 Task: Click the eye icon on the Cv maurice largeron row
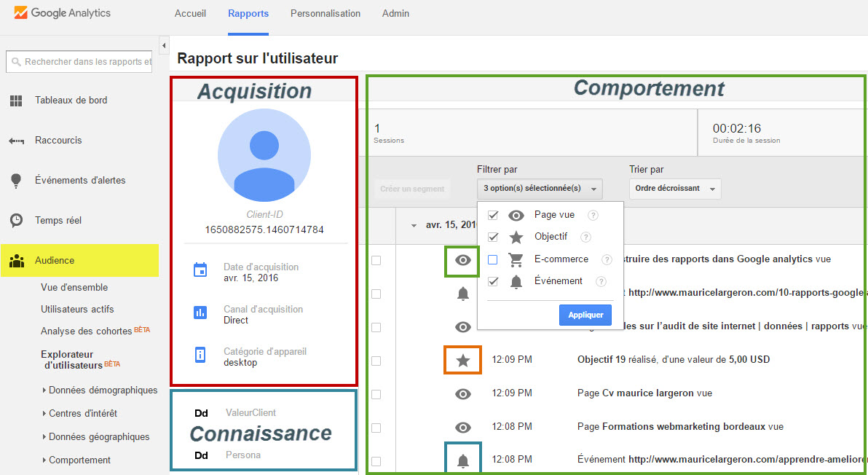pyautogui.click(x=463, y=394)
